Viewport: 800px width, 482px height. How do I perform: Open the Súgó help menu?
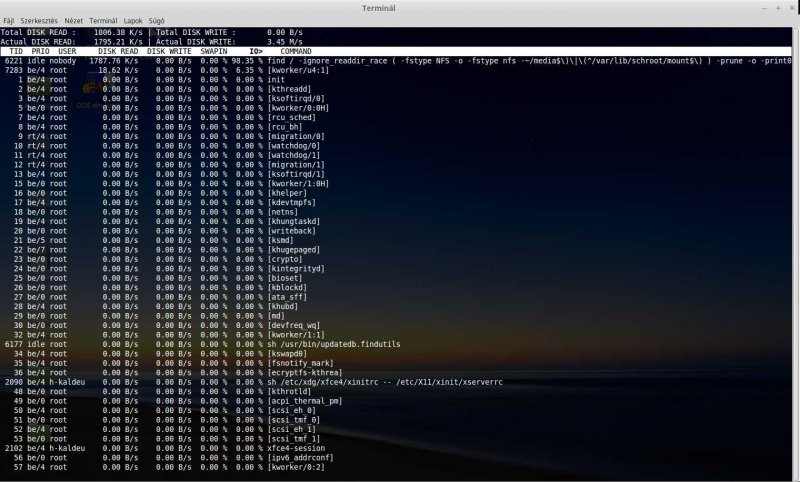pyautogui.click(x=157, y=20)
